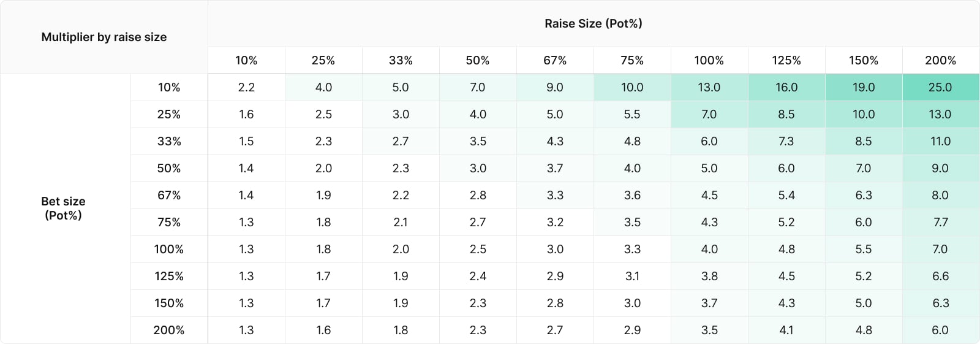980x344 pixels.
Task: Click the 6.6 cell in the 125% row
Action: pyautogui.click(x=941, y=276)
